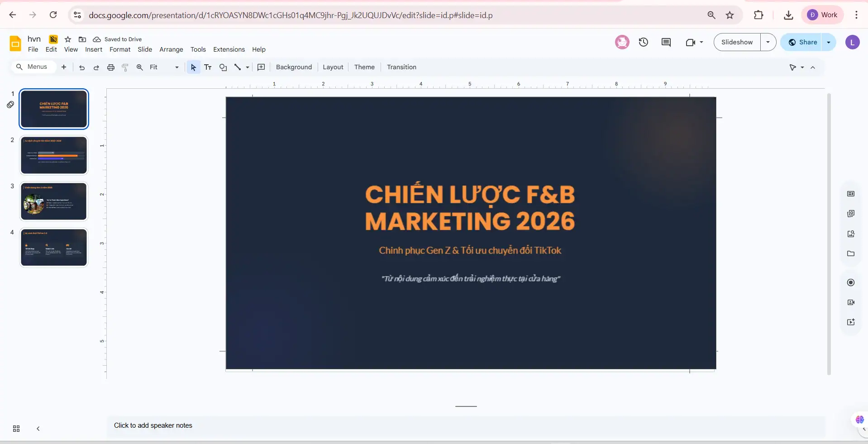
Task: Select the Text box tool
Action: [208, 67]
